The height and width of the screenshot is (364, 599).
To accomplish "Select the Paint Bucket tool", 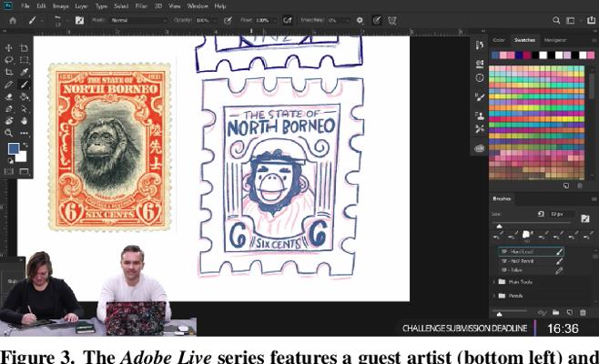I will pos(24,96).
